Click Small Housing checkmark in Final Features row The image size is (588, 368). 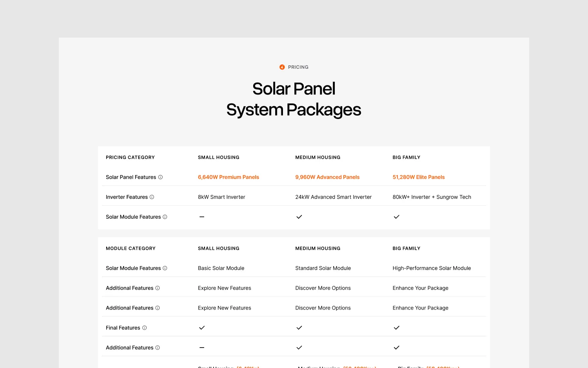pos(202,328)
